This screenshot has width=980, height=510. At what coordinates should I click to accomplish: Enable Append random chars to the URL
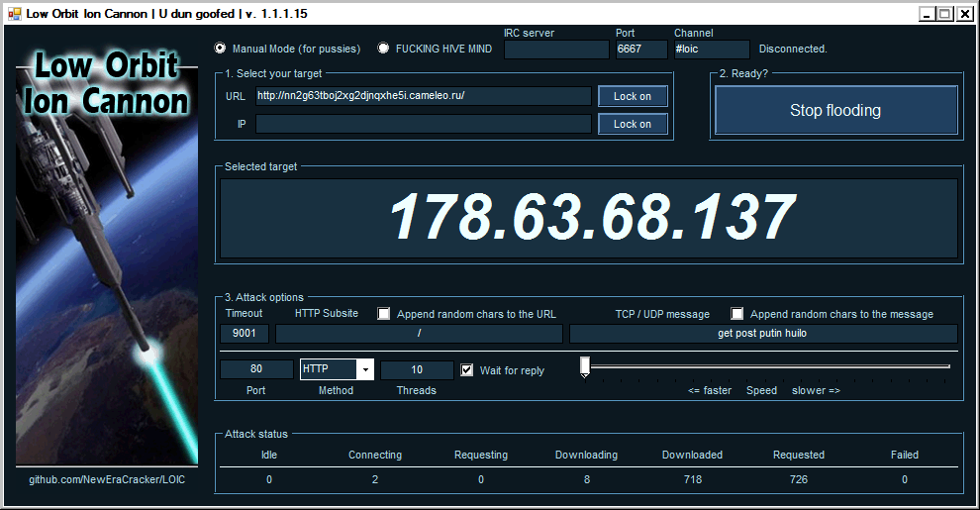(x=384, y=314)
